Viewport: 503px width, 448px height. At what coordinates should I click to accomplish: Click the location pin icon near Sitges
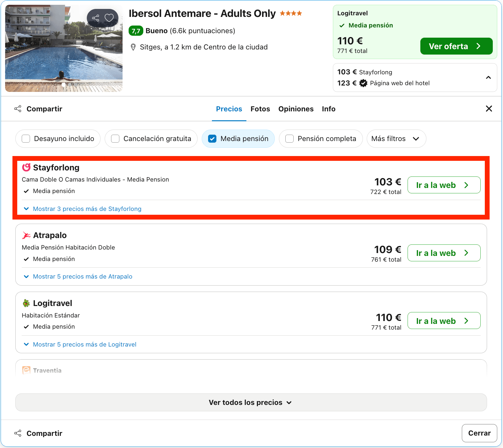(133, 47)
